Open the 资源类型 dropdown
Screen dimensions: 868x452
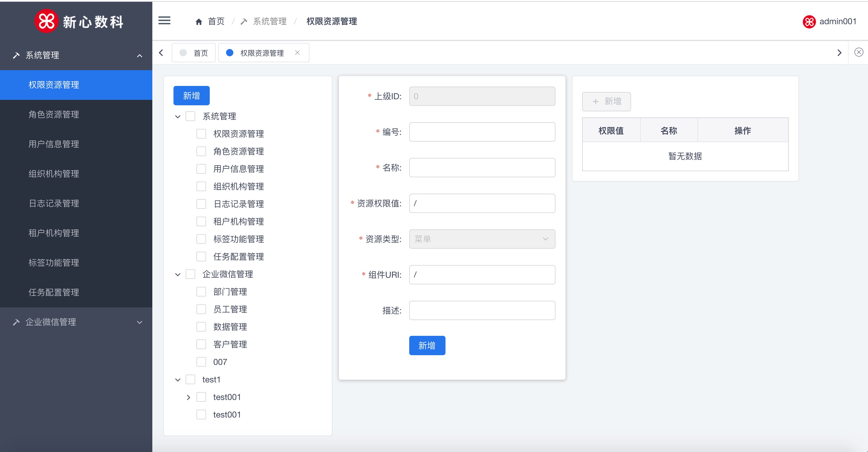point(482,239)
